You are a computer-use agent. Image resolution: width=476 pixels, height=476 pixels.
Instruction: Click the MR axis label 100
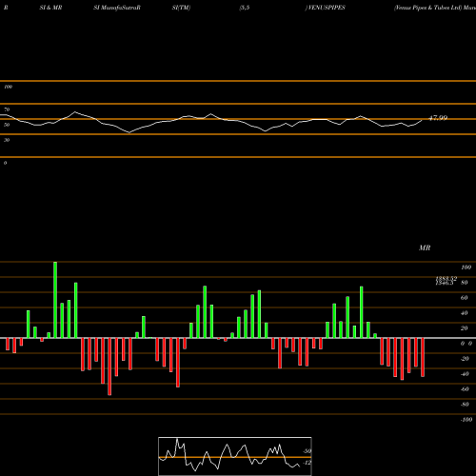click(x=466, y=268)
